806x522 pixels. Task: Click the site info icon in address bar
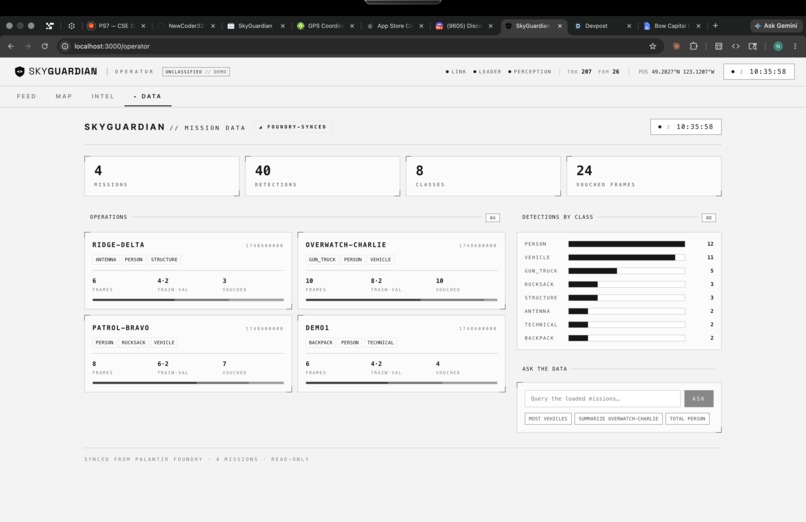point(65,46)
